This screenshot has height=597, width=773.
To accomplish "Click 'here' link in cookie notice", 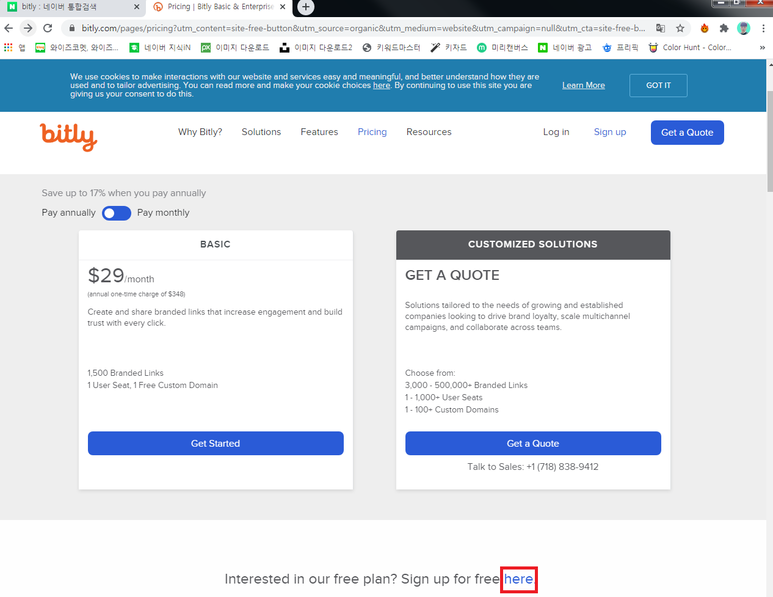I will [x=381, y=85].
